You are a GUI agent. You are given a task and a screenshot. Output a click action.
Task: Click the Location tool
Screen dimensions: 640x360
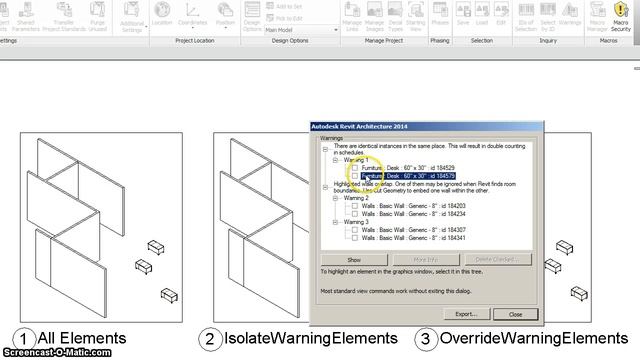162,14
